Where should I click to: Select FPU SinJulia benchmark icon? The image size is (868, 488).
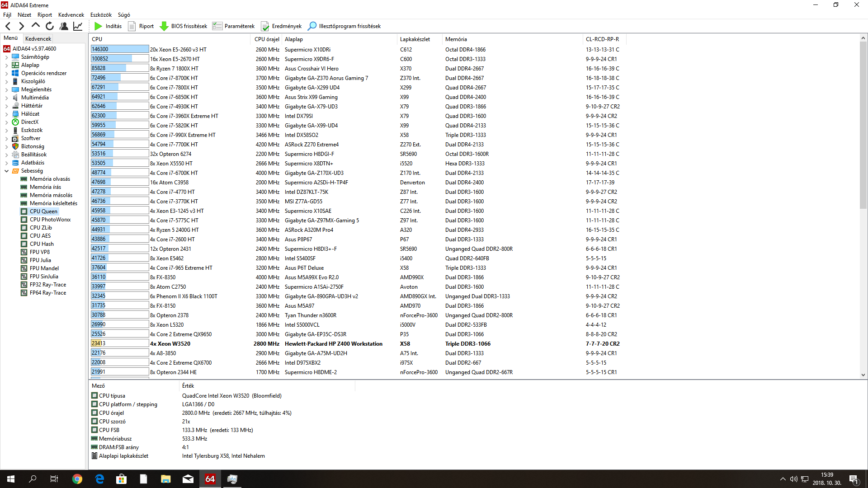(x=24, y=277)
